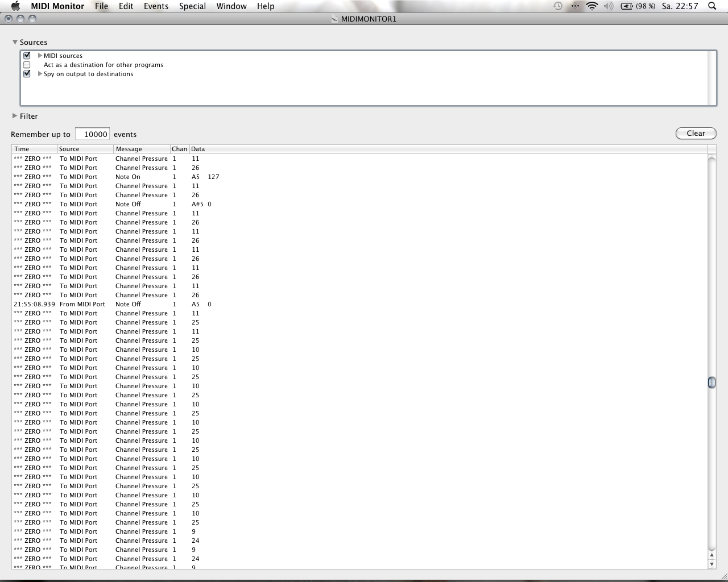The width and height of the screenshot is (728, 582).
Task: Click the Filter section label
Action: (29, 116)
